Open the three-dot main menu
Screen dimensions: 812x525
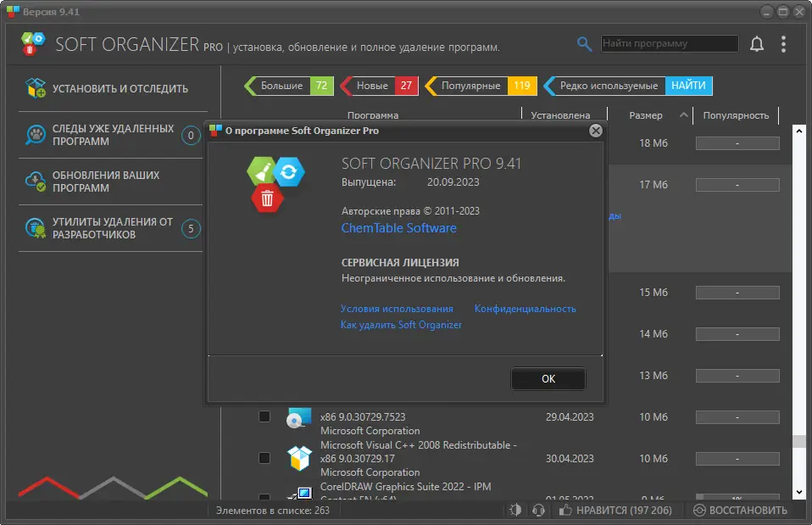tap(783, 44)
